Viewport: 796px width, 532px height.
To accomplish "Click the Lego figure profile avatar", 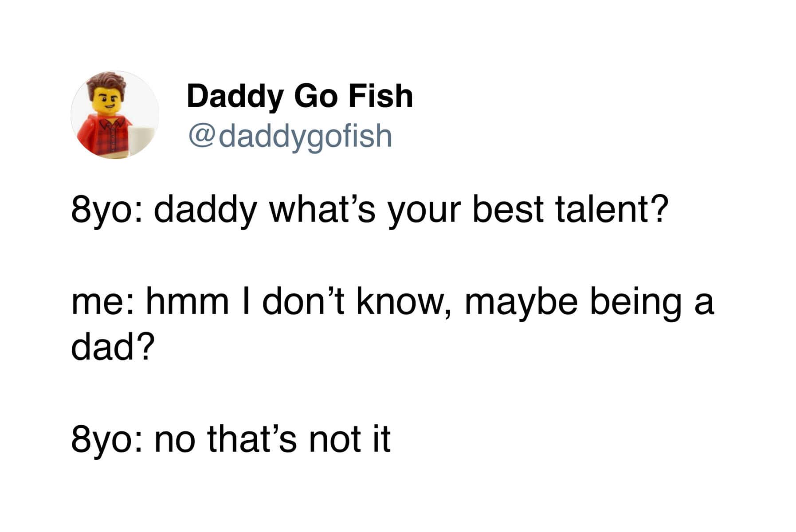I will click(114, 114).
